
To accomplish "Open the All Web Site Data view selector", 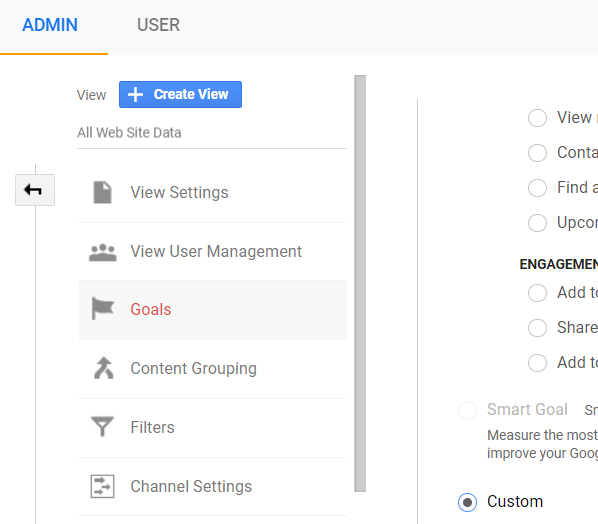I will (x=212, y=133).
